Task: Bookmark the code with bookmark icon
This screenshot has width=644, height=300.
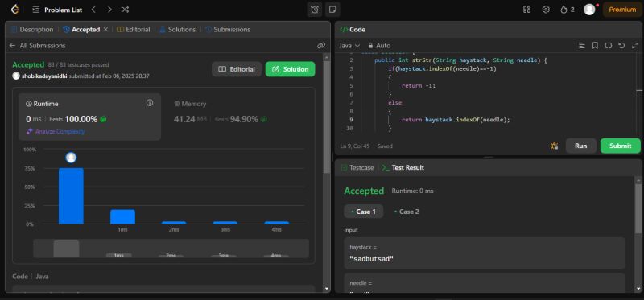Action: pos(595,46)
